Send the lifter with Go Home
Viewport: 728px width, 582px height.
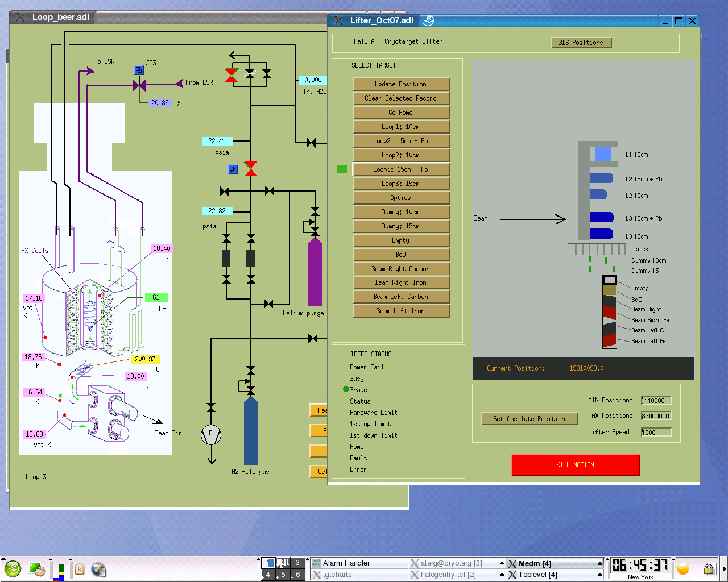pyautogui.click(x=401, y=113)
